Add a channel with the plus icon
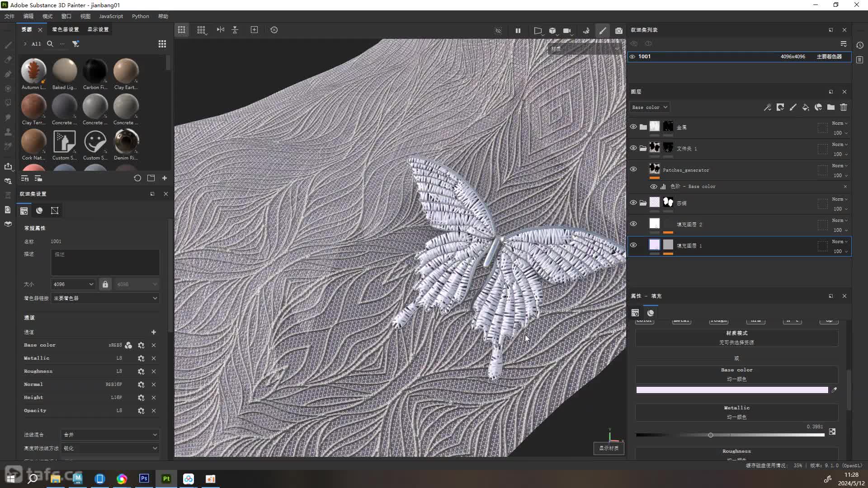868x488 pixels. (153, 332)
